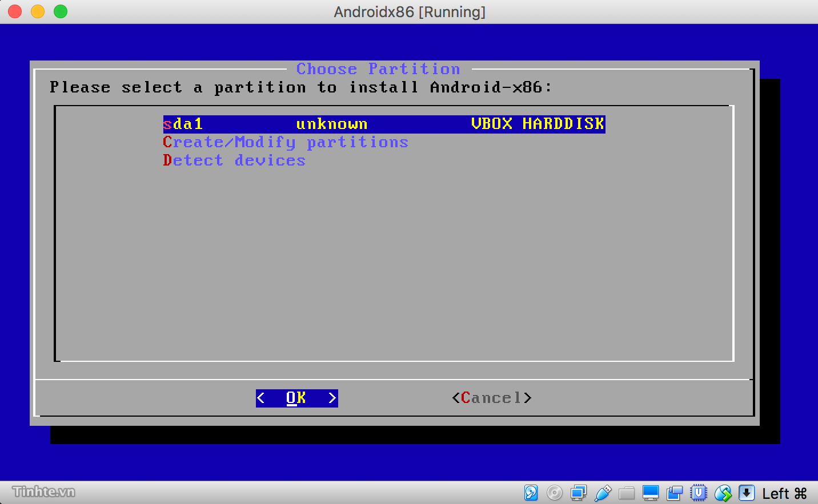Select the sda1 unknown VBOX HARDDISK partition

coord(384,124)
